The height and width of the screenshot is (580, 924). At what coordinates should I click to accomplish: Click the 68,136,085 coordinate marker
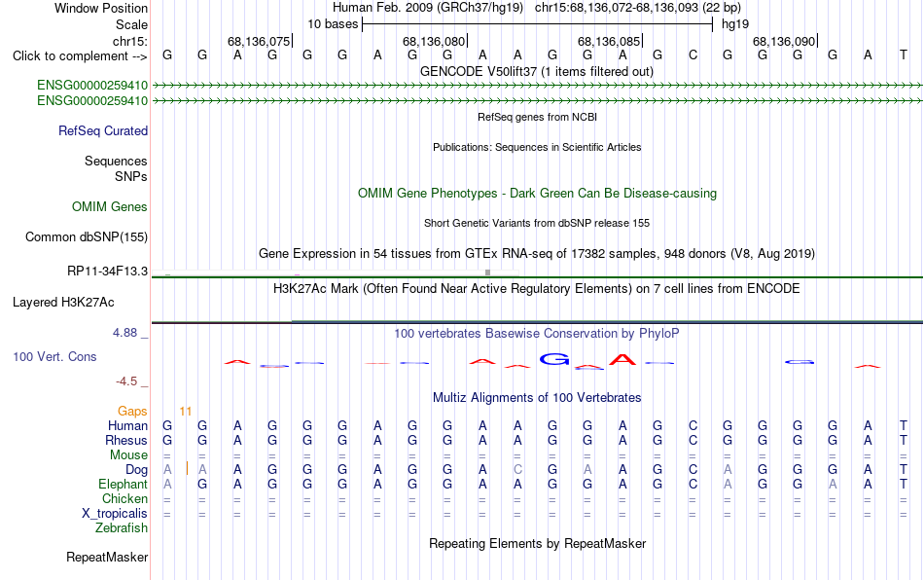click(x=609, y=41)
